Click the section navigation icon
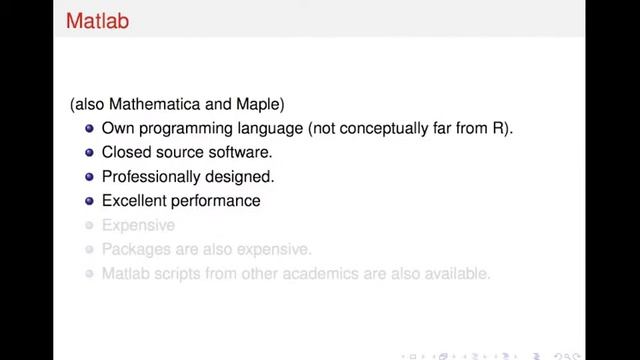The width and height of the screenshot is (640, 360). coord(506,357)
